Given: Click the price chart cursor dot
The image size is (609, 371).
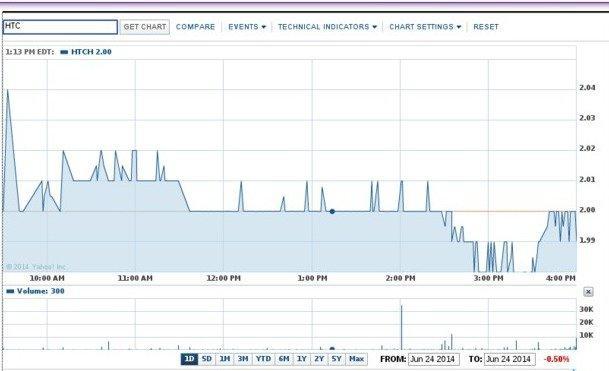Looking at the screenshot, I should coord(332,211).
